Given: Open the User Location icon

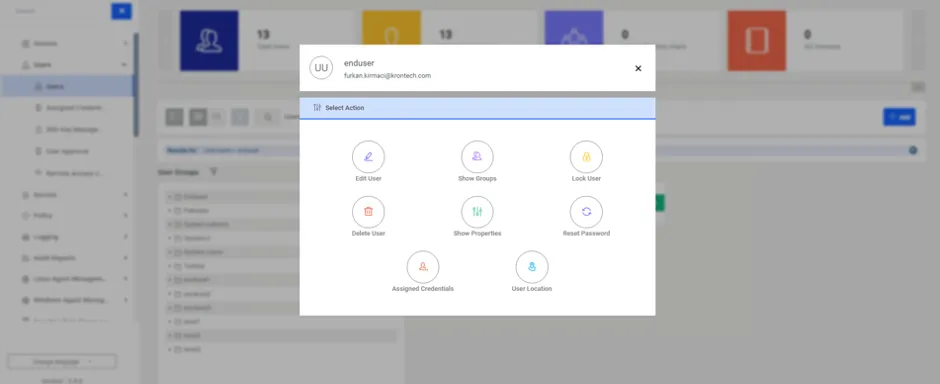Looking at the screenshot, I should [532, 267].
